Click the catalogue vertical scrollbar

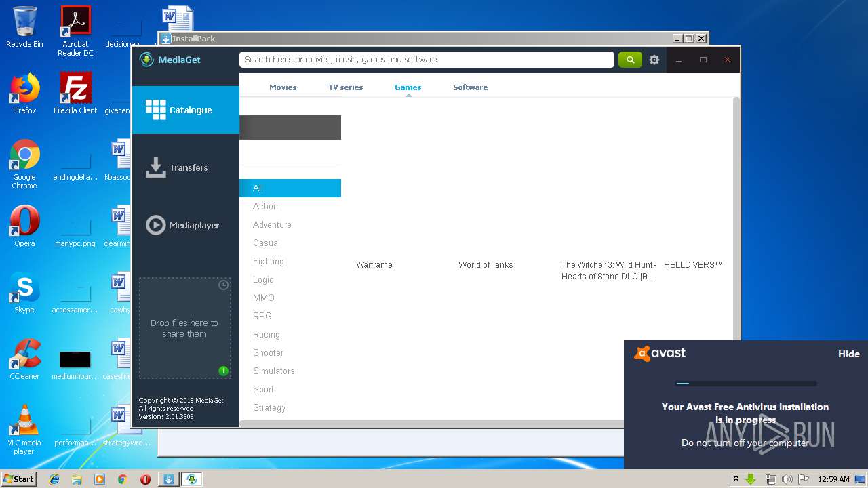pyautogui.click(x=736, y=217)
